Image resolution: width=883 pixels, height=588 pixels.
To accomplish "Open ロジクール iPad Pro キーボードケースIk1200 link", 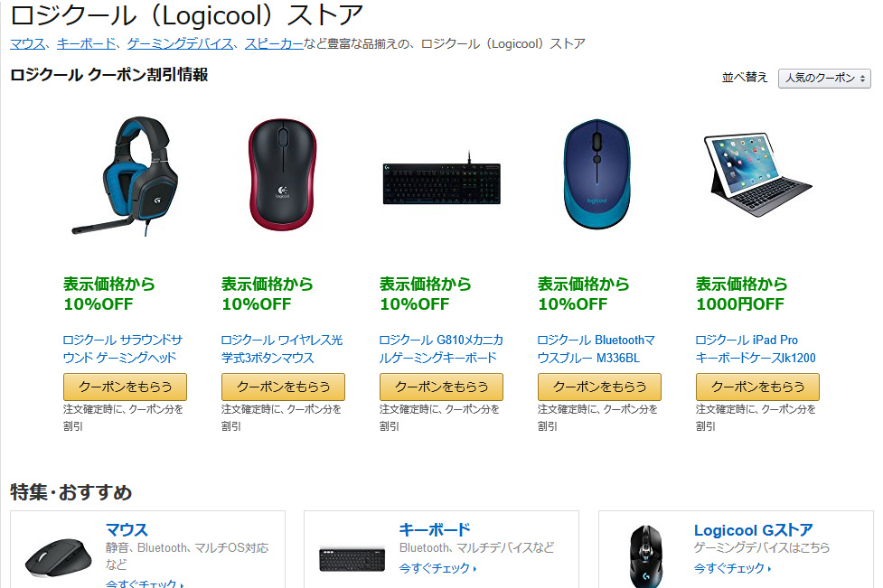I will pyautogui.click(x=756, y=349).
